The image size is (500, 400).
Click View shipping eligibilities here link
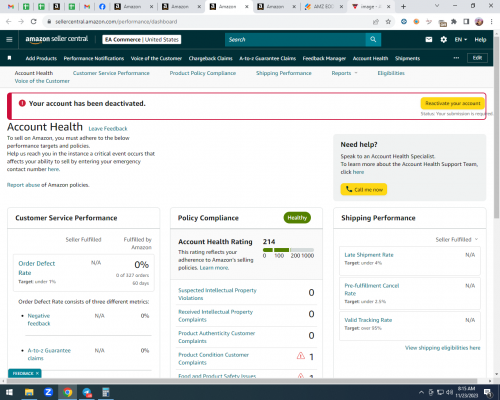442,348
